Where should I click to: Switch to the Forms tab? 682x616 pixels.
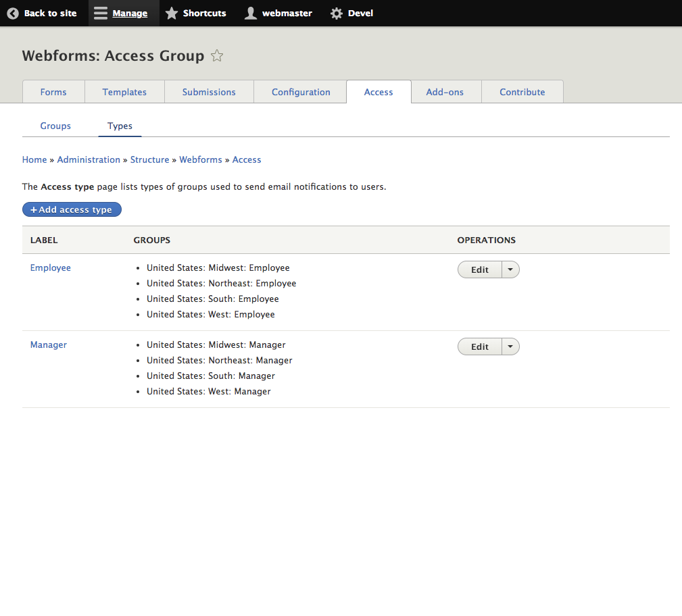pos(53,91)
